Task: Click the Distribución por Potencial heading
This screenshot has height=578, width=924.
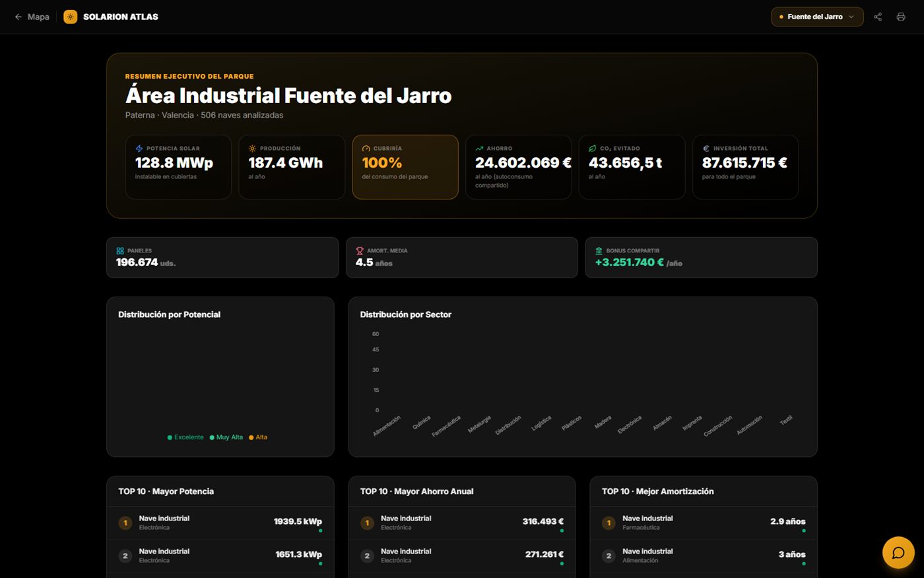Action: click(169, 314)
